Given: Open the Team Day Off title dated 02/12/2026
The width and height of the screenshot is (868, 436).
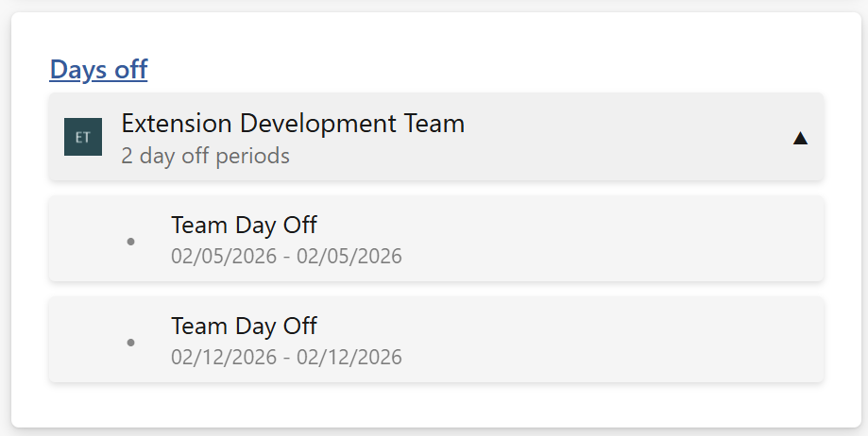Looking at the screenshot, I should [244, 326].
